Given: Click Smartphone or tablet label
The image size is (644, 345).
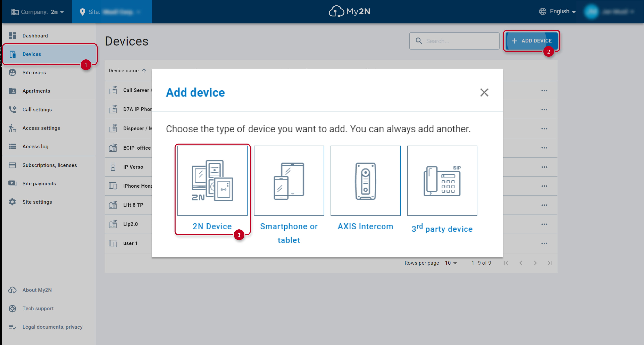Looking at the screenshot, I should click(x=289, y=233).
